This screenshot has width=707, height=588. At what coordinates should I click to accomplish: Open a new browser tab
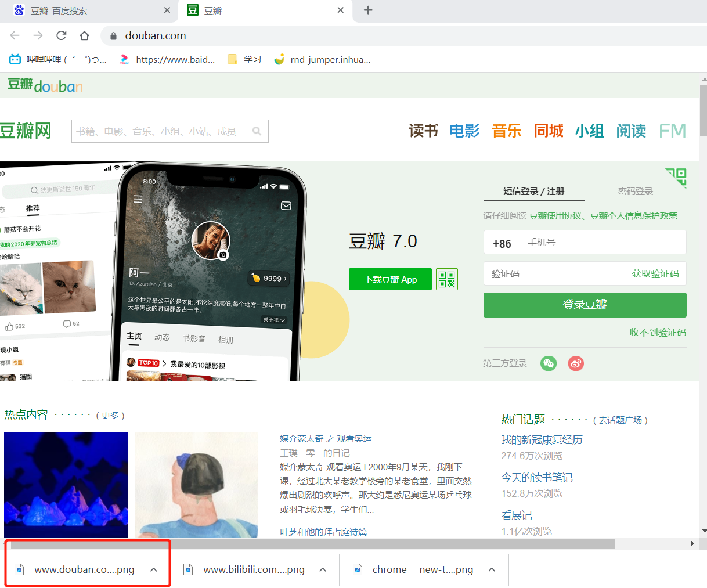368,10
